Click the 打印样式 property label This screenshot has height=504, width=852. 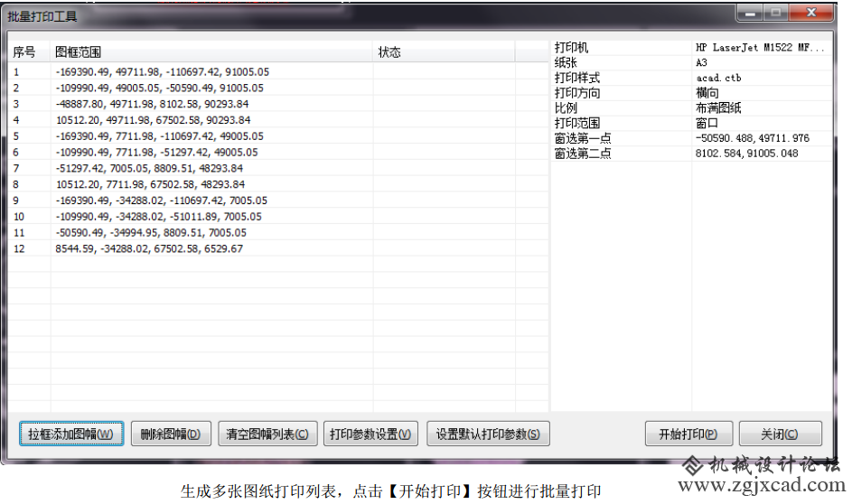click(x=577, y=78)
